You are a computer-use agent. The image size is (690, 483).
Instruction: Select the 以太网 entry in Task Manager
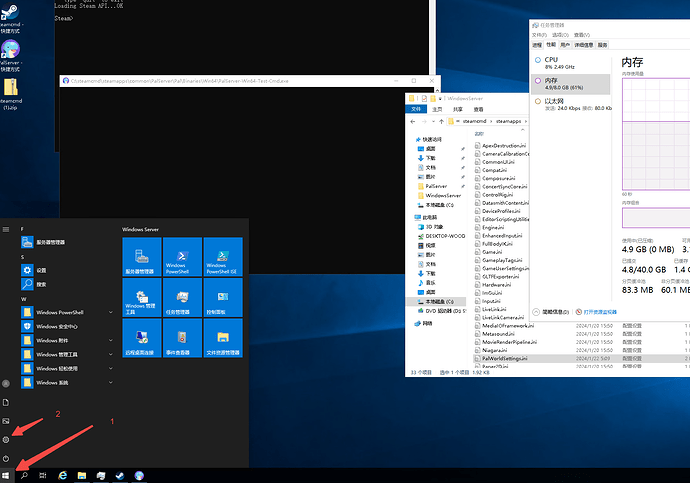click(571, 104)
